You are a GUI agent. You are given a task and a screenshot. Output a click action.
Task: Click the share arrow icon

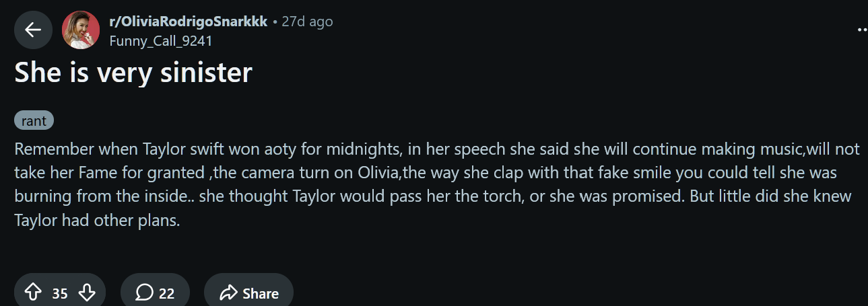tap(229, 293)
